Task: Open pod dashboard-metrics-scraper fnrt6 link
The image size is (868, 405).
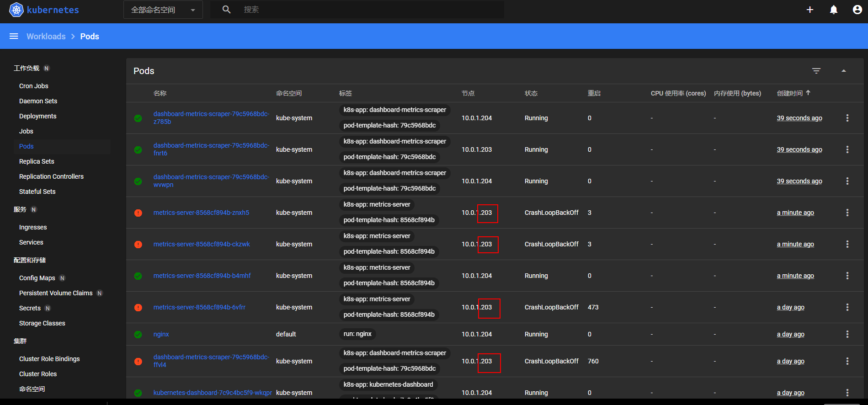Action: click(211, 149)
